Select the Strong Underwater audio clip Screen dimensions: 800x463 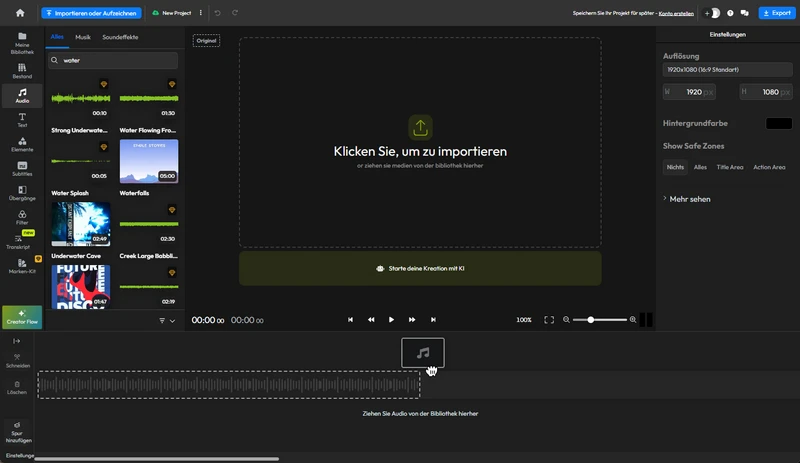[x=81, y=99]
